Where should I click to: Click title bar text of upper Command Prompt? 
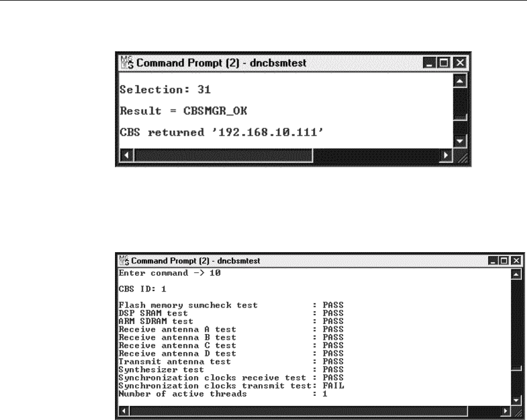pyautogui.click(x=221, y=63)
